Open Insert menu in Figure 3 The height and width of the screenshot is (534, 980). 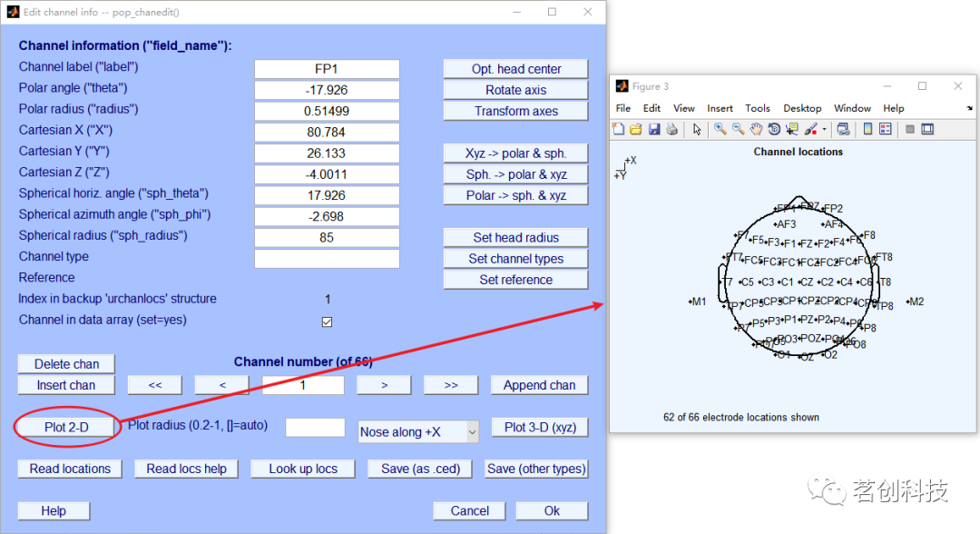pyautogui.click(x=720, y=108)
